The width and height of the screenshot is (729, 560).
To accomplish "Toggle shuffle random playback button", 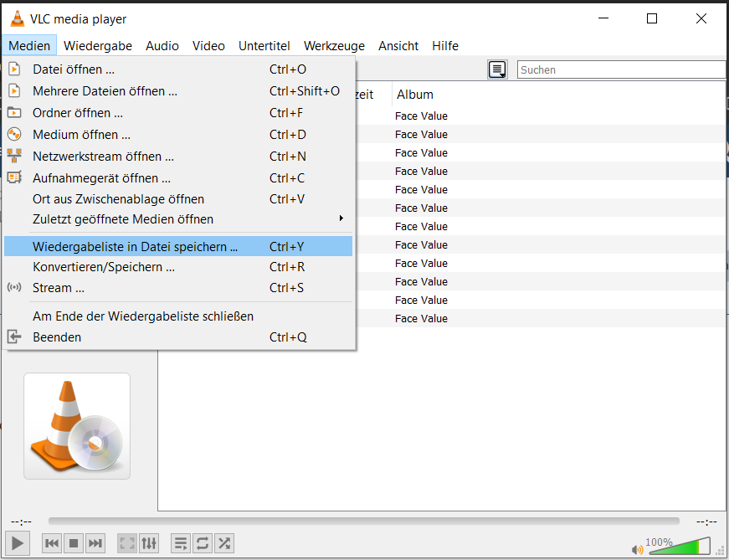I will [x=223, y=542].
